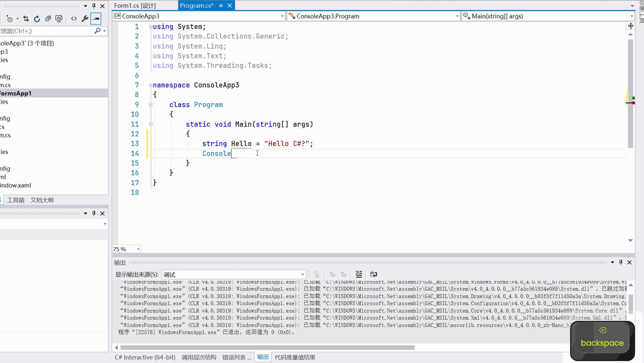This screenshot has height=363, width=644.
Task: Pin the Output panel
Action: coord(621,262)
